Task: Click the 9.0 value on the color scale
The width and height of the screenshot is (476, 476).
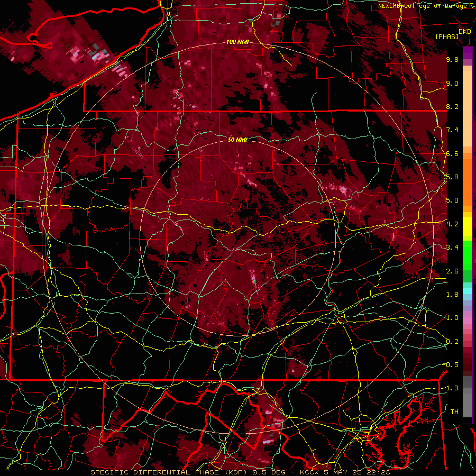Action: tap(452, 83)
